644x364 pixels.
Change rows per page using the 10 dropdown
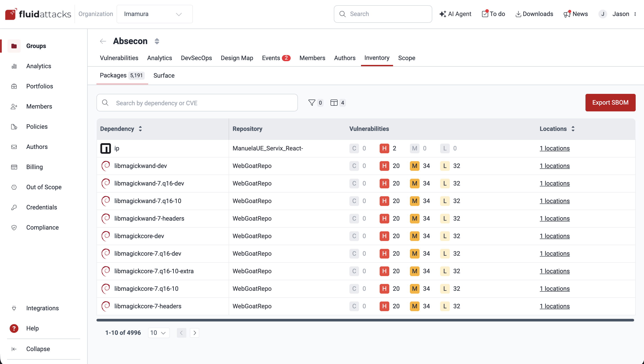(x=158, y=333)
